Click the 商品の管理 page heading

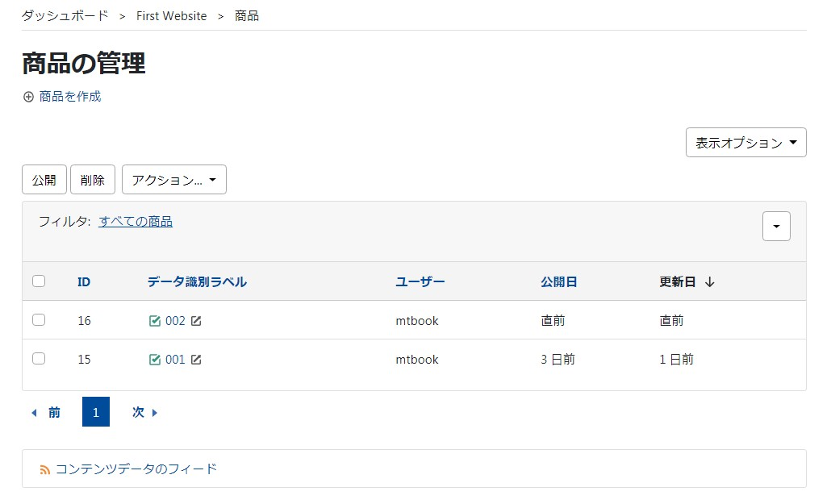(x=84, y=63)
